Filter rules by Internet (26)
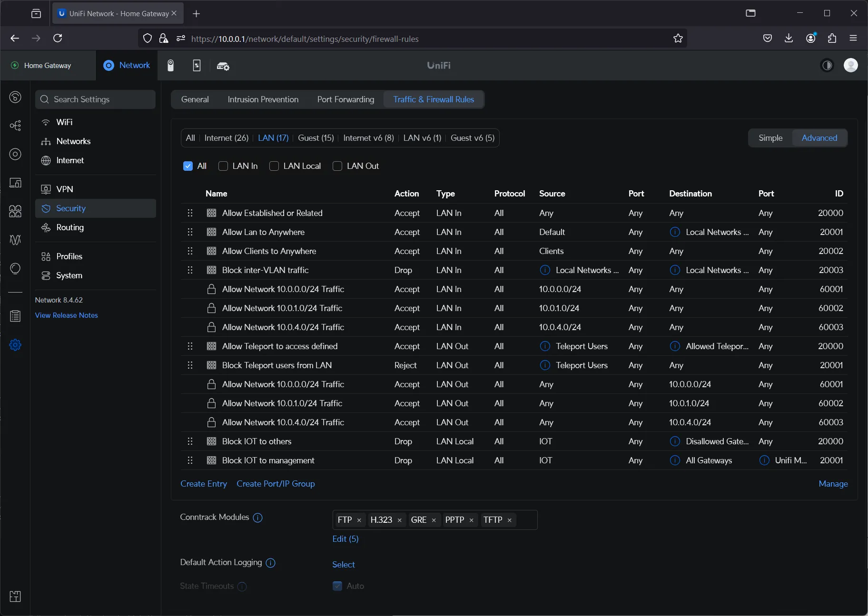The width and height of the screenshot is (868, 616). (x=226, y=138)
